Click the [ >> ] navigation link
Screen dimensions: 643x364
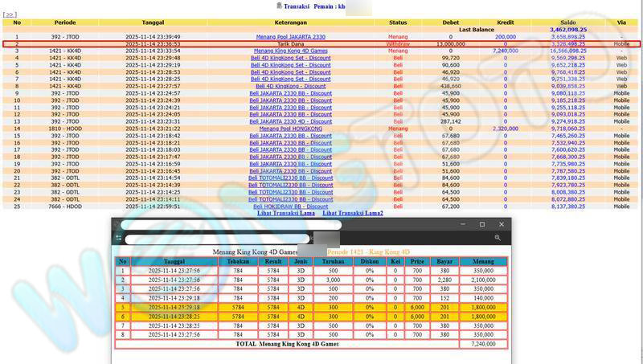pyautogui.click(x=10, y=14)
